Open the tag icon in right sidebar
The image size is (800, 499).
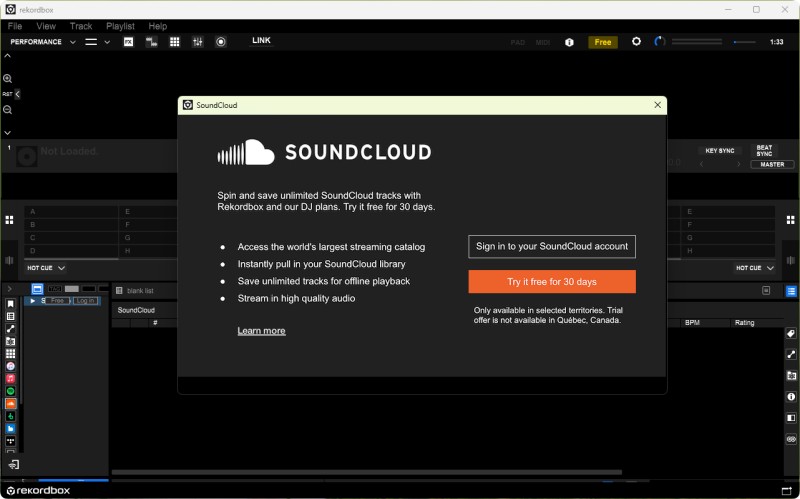click(x=791, y=334)
